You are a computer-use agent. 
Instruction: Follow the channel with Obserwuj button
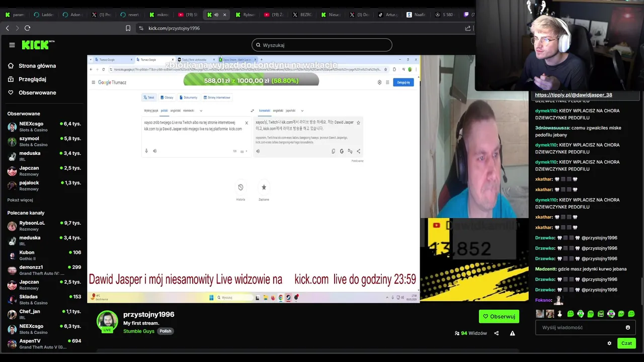coord(499,316)
